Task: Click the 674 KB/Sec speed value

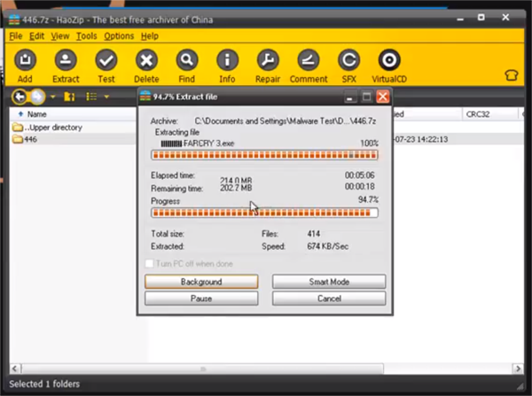Action: (x=328, y=246)
